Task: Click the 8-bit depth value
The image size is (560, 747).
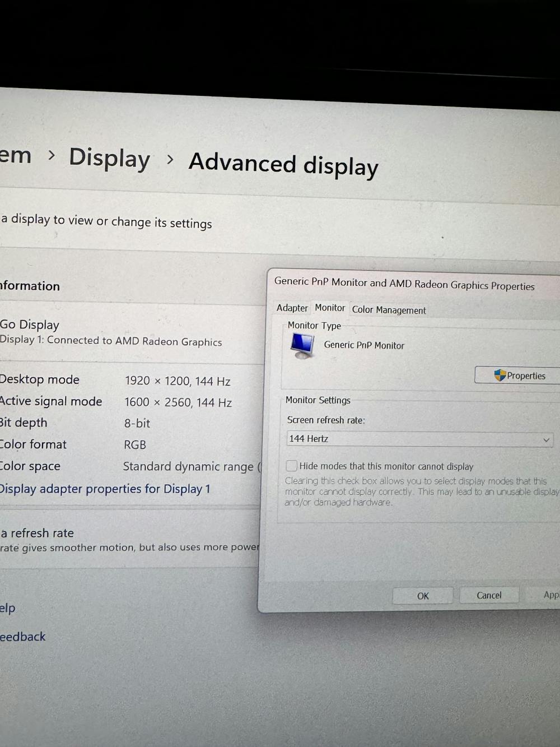Action: (137, 423)
